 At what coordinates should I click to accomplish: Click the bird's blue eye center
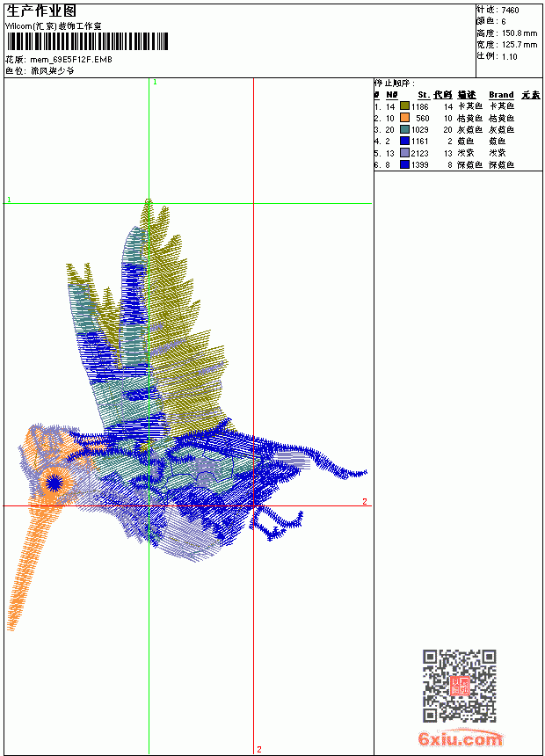(x=54, y=483)
